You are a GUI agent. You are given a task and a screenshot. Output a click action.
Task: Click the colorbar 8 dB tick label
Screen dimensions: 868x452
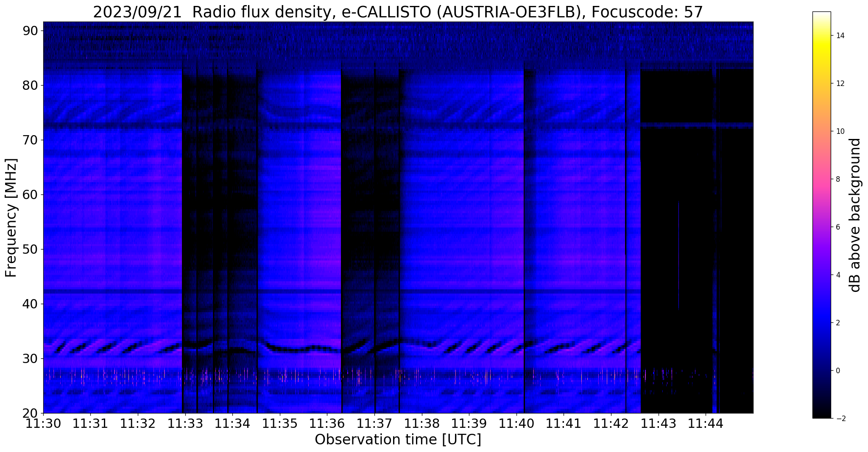[837, 179]
